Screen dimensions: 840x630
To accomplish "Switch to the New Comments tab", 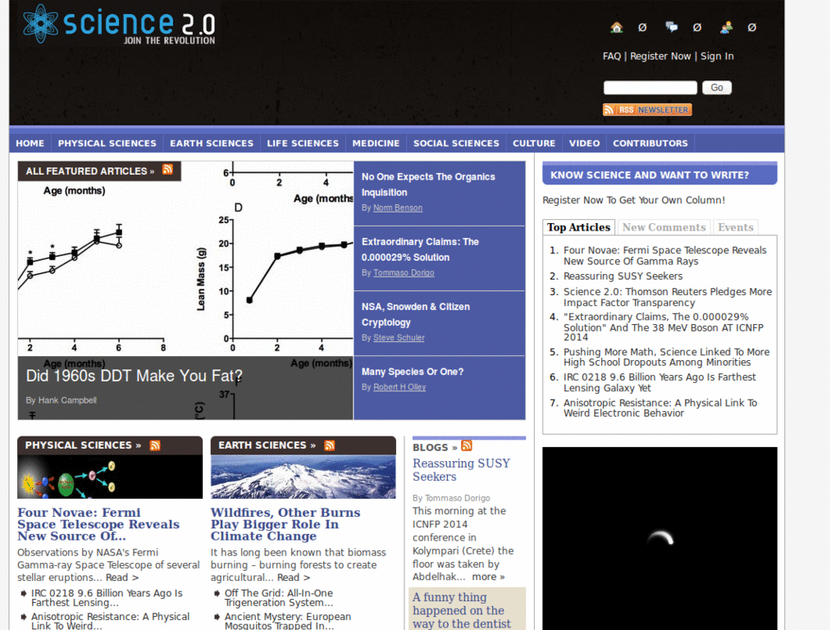I will click(664, 226).
